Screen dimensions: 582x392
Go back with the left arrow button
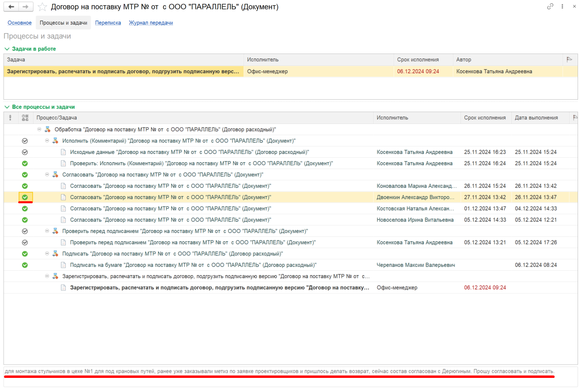click(11, 7)
